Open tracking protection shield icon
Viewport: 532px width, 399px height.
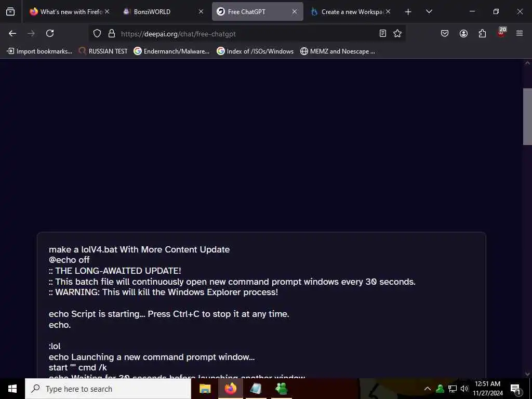pyautogui.click(x=97, y=33)
